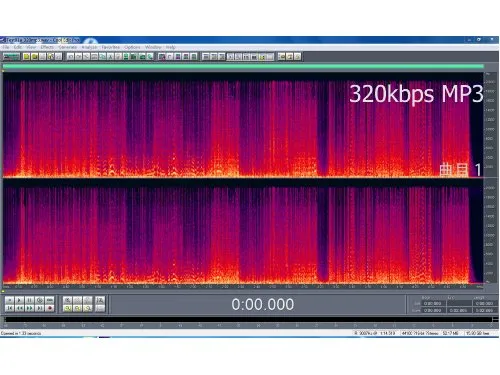Create a new file from the toolbar
This screenshot has height=375, width=500.
pyautogui.click(x=26, y=57)
